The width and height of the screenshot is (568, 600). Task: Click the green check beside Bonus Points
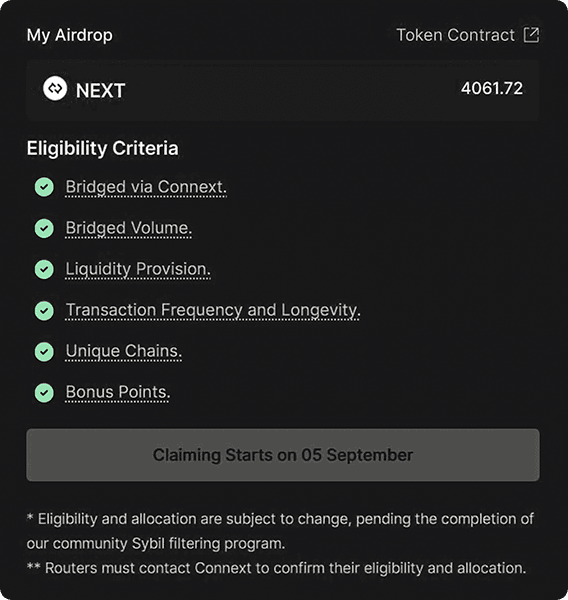[44, 393]
